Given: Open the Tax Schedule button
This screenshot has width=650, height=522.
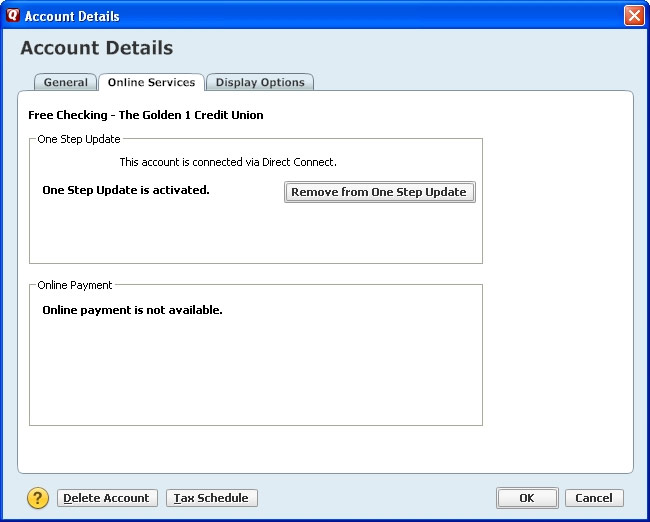Looking at the screenshot, I should click(211, 498).
